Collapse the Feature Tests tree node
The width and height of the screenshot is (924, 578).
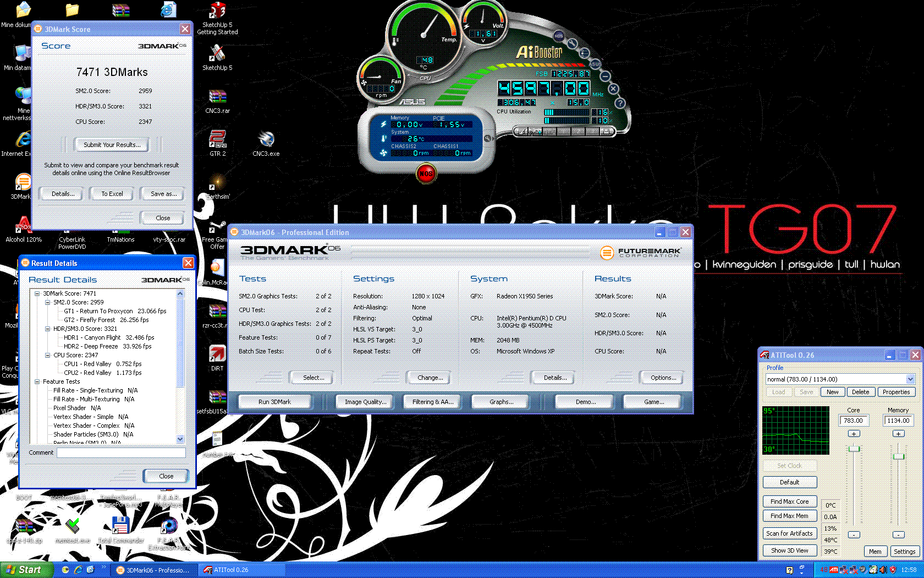[37, 381]
